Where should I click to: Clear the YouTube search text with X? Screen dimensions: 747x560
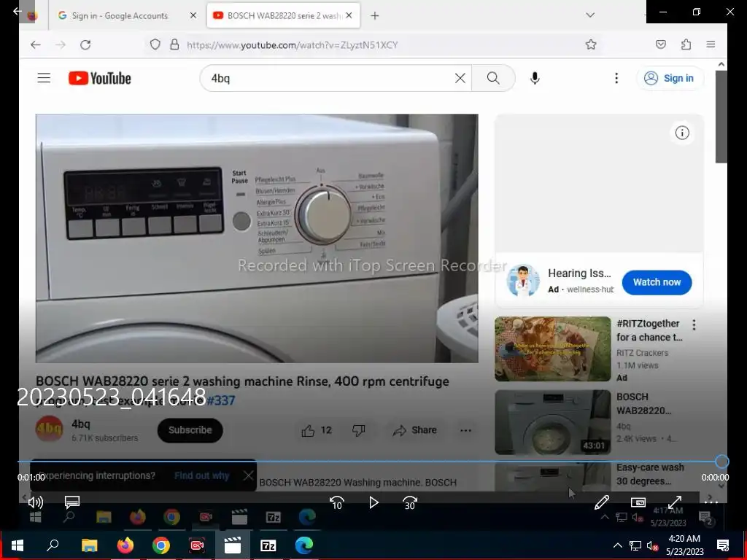[460, 78]
